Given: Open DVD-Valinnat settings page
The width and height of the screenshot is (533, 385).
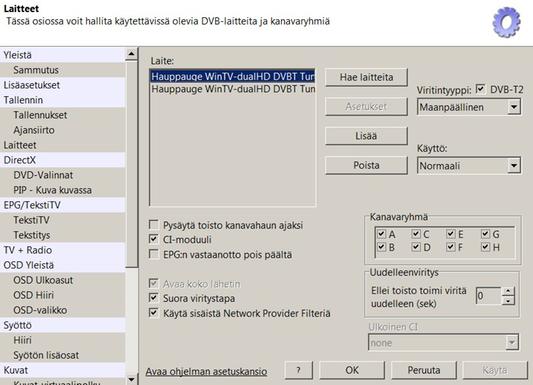Looking at the screenshot, I should (63, 175).
